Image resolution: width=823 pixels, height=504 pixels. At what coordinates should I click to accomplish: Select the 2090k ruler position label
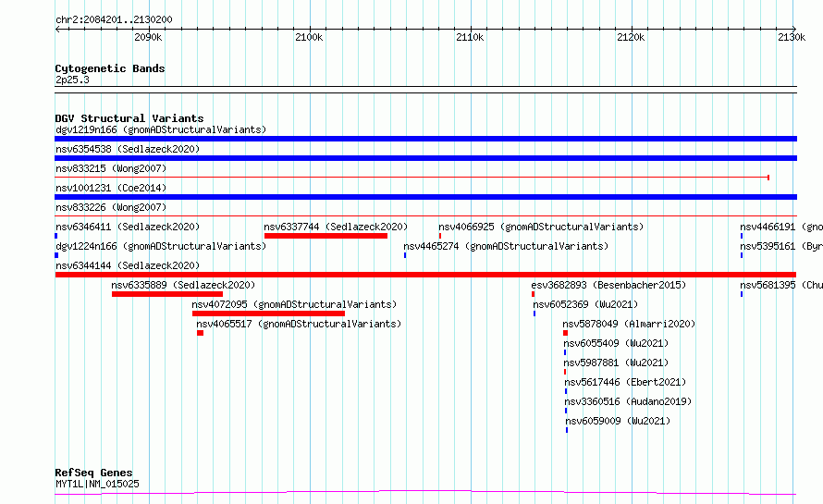coord(148,37)
